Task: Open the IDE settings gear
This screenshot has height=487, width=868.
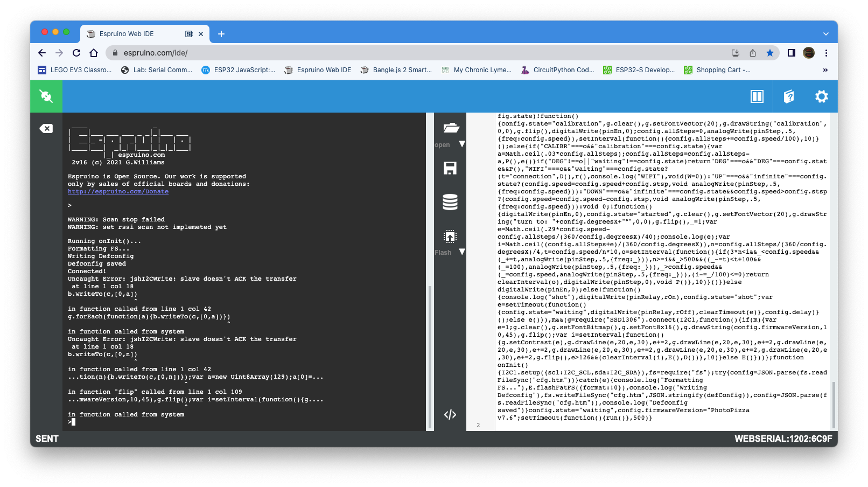Action: point(821,96)
